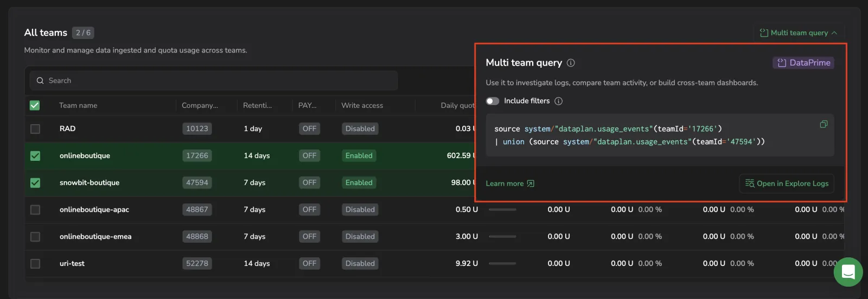The height and width of the screenshot is (299, 868).
Task: Click the Disabled badge for RAD
Action: click(360, 129)
